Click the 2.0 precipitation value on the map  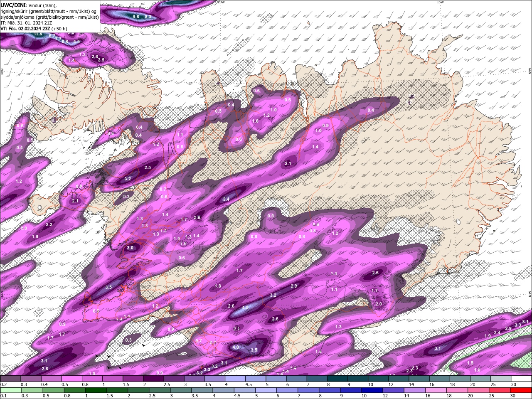tap(379, 304)
